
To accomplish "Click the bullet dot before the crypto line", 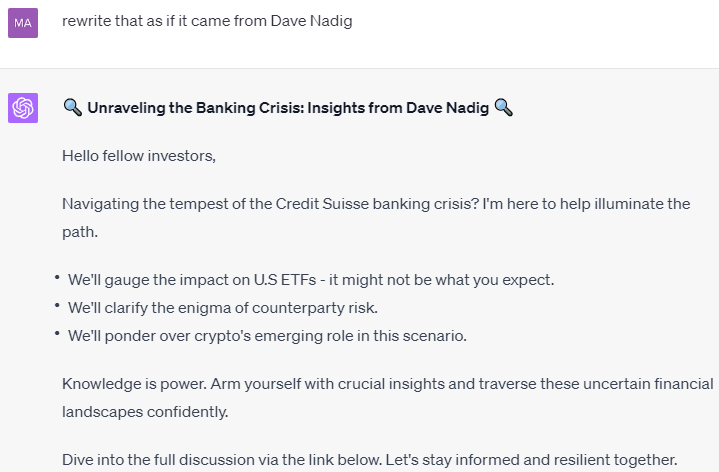I will click(58, 333).
